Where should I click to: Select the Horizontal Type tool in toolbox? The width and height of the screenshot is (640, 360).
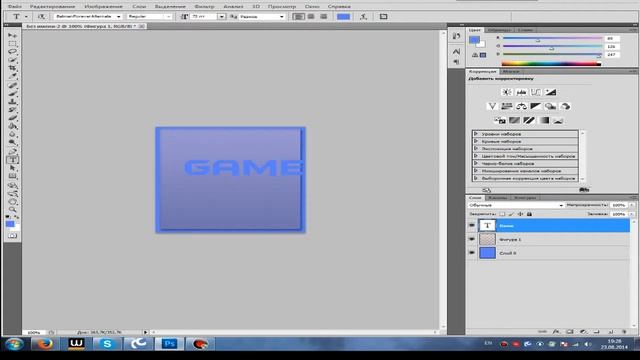(x=13, y=160)
